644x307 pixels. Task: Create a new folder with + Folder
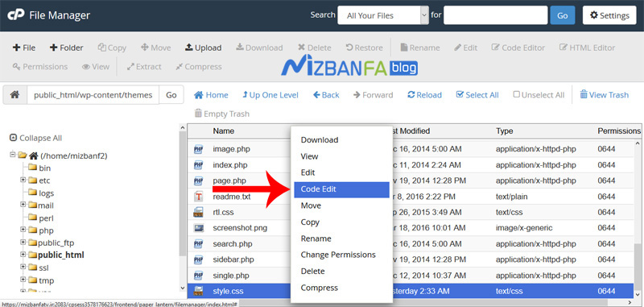(66, 48)
